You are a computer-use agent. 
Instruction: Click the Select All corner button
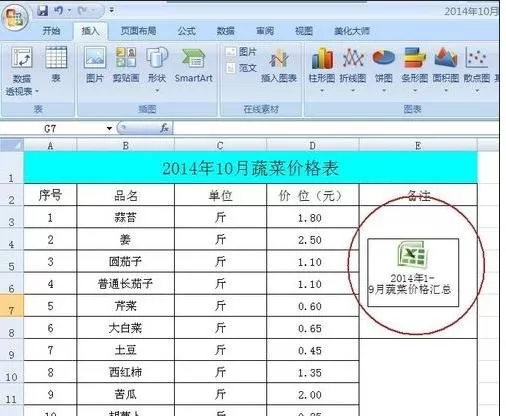(x=12, y=145)
